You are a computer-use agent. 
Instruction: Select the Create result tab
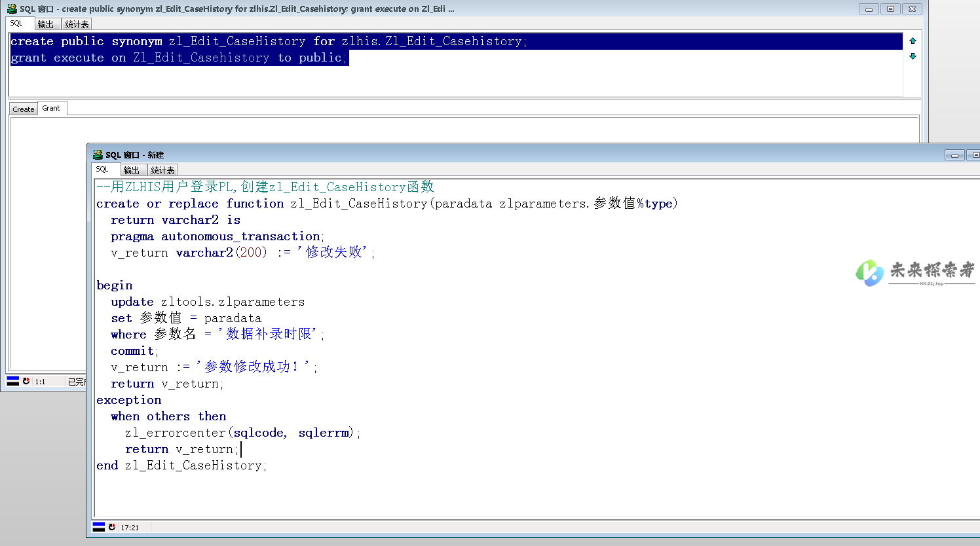click(24, 109)
